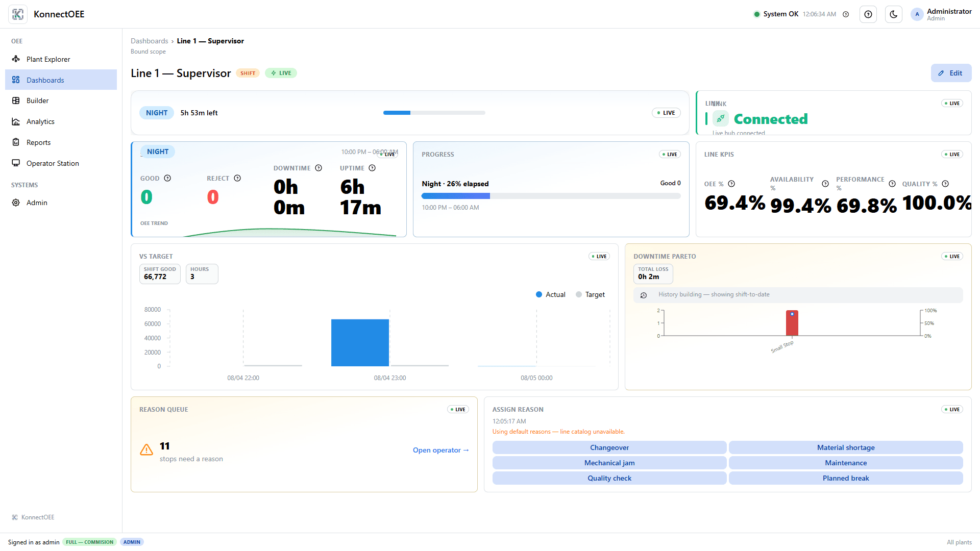Screen dimensions: 980x551
Task: Click the NIGHT shift pill in top card
Action: point(157,113)
